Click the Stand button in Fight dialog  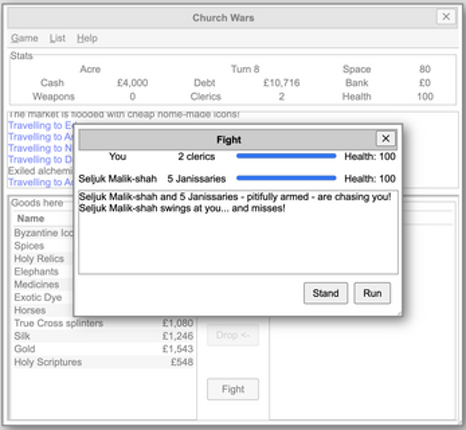[x=325, y=293]
